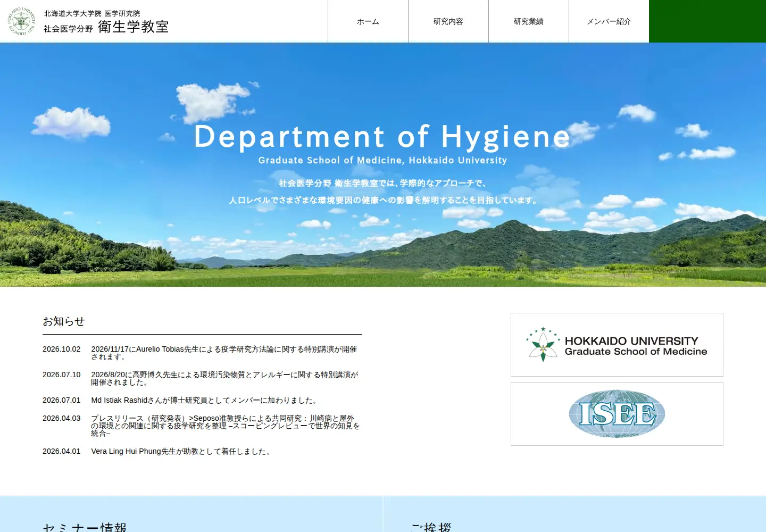Click the 2026.07.01 date text
Image resolution: width=766 pixels, height=532 pixels.
point(62,400)
